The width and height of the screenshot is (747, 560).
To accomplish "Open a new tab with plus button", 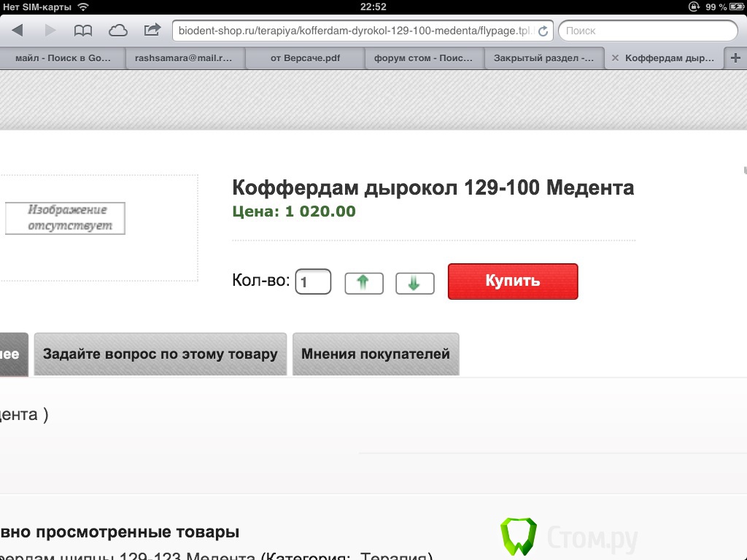I will [x=735, y=58].
